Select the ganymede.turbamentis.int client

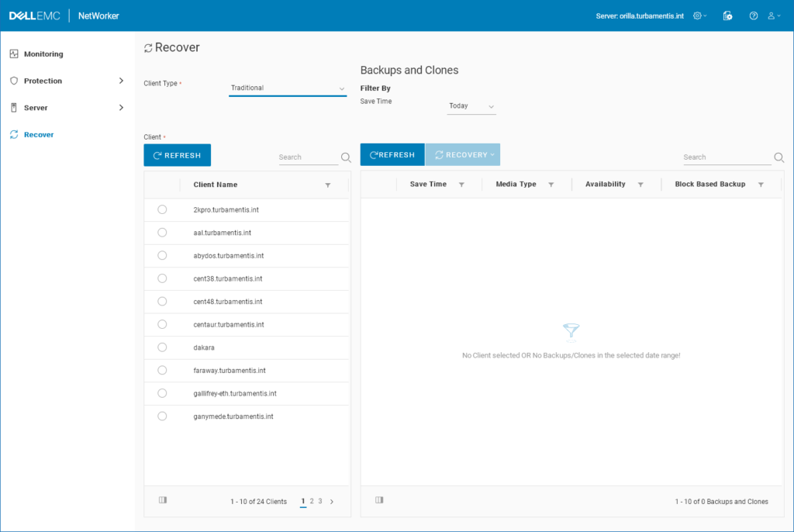[x=162, y=416]
